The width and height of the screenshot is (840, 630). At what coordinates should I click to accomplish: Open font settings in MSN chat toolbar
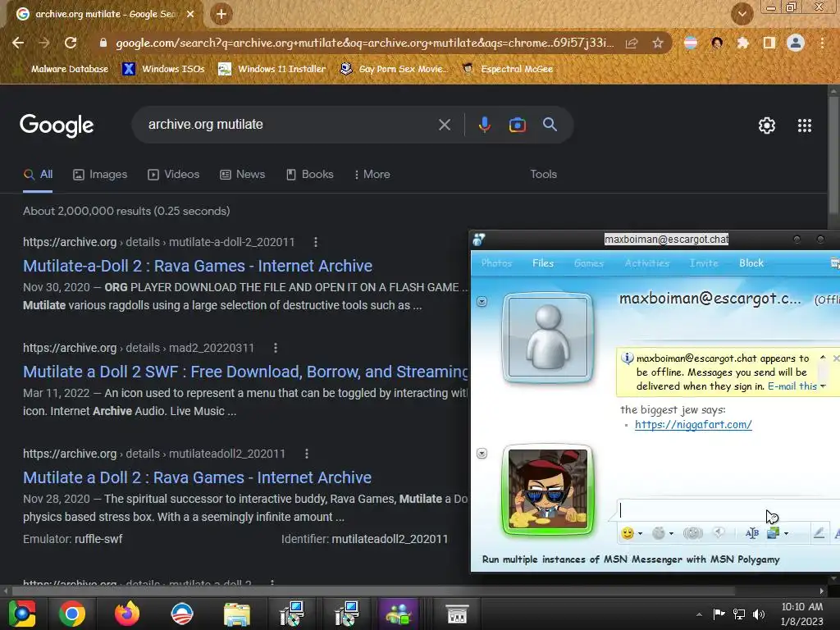751,533
